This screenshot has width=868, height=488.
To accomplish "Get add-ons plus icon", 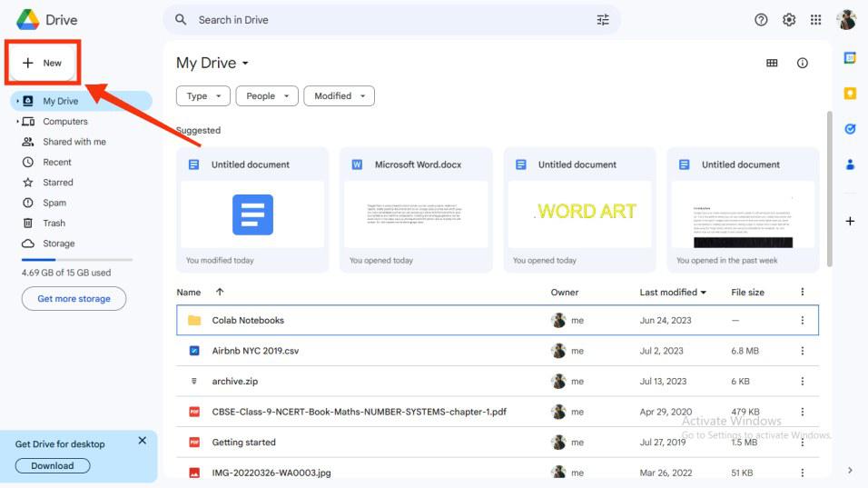I will point(850,221).
